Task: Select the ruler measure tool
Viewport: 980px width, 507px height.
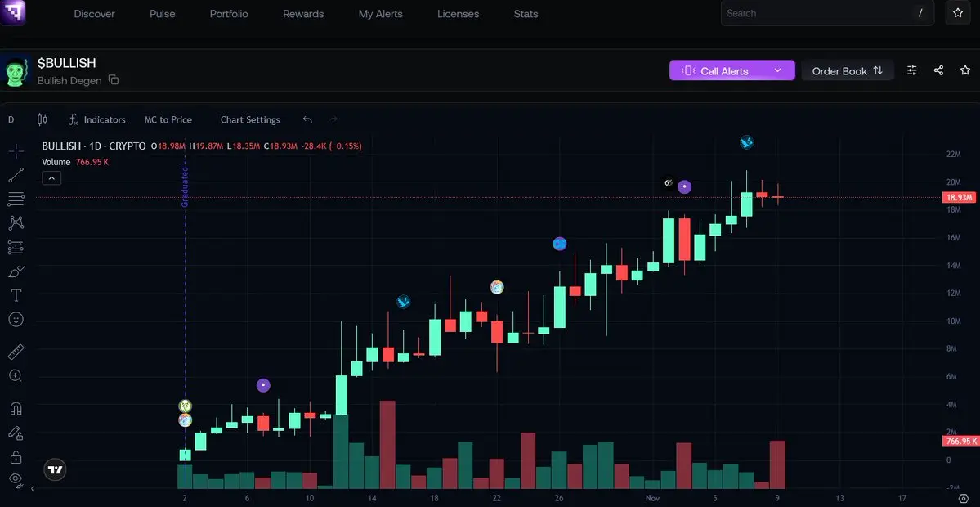Action: 16,352
